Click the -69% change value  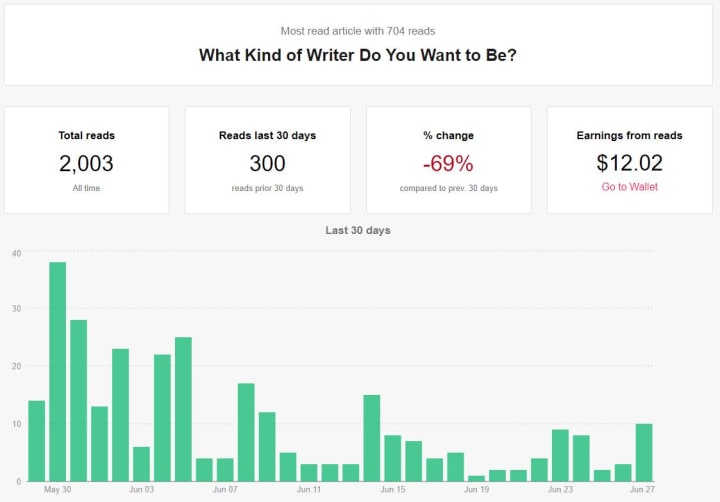448,163
